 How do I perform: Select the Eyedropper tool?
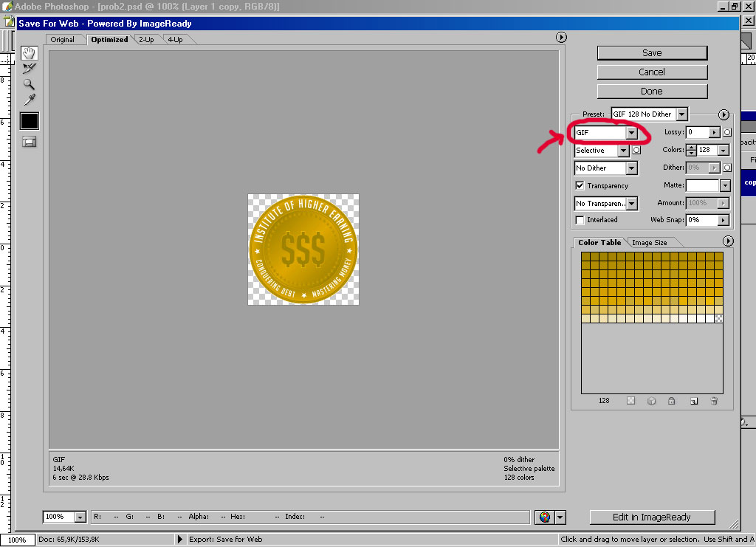(x=30, y=100)
